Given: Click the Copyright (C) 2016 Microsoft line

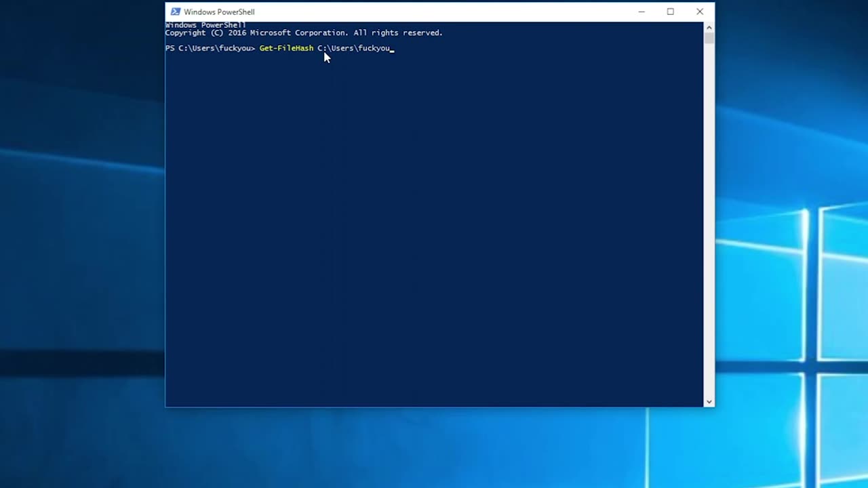Looking at the screenshot, I should [304, 33].
